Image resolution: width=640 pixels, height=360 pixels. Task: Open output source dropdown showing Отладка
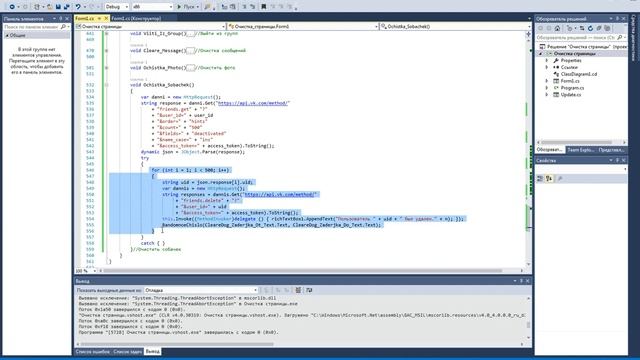tap(201, 290)
